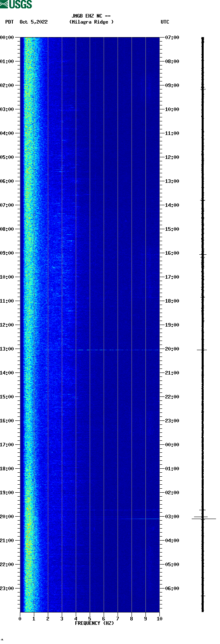Click the 10:00 PDT time label

point(7,277)
